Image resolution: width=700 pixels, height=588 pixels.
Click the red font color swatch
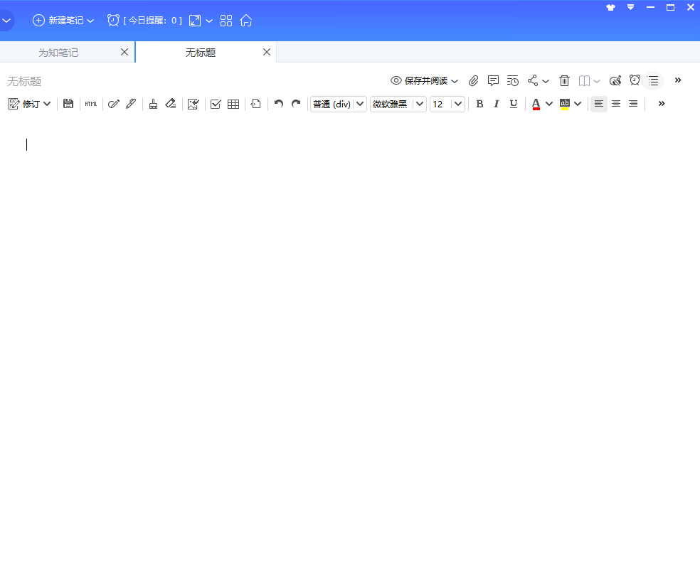click(x=536, y=104)
